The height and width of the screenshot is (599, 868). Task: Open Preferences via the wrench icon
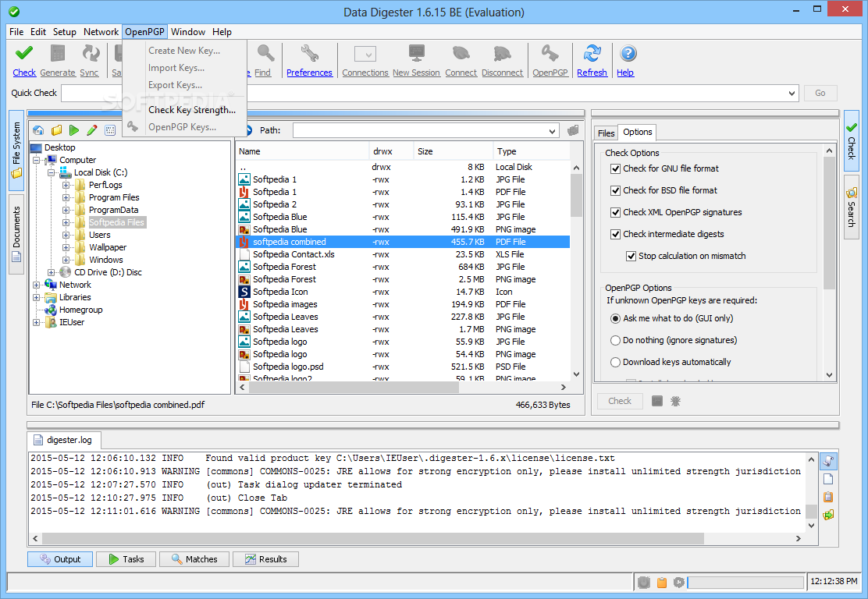(x=309, y=54)
